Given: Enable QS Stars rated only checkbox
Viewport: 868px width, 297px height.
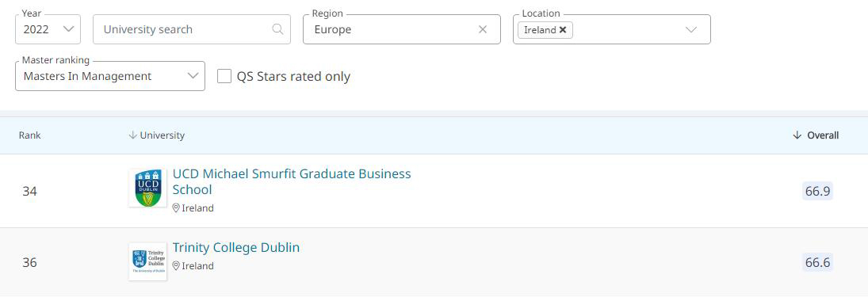Looking at the screenshot, I should [224, 76].
